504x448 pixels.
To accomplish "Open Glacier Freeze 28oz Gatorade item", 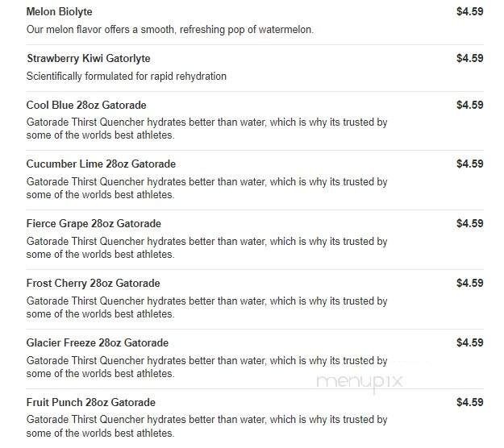I will point(97,342).
